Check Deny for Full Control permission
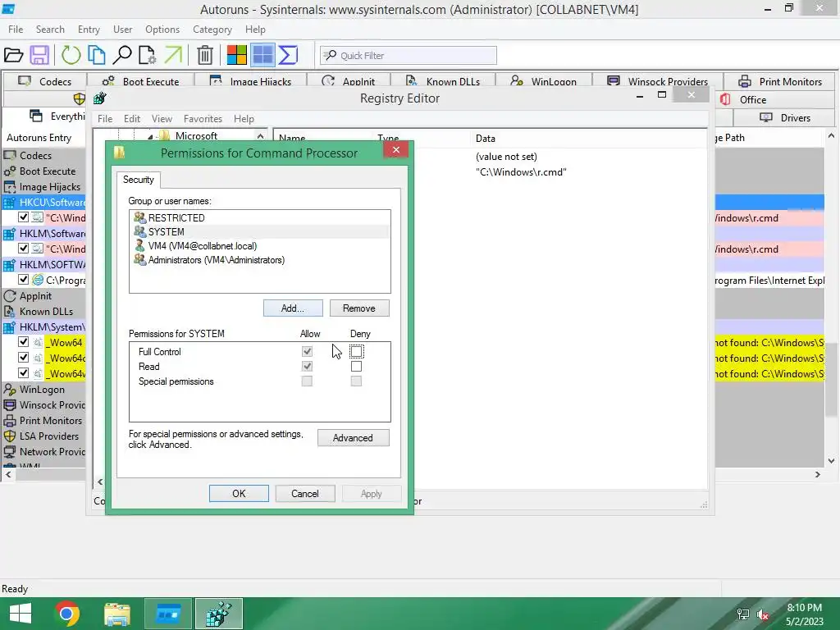 coord(356,351)
